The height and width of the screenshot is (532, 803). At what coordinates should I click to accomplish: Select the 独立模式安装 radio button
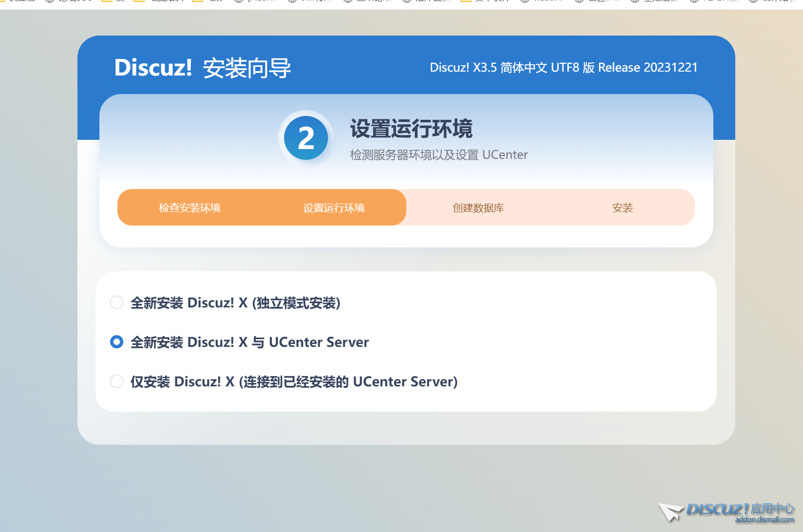click(x=117, y=303)
